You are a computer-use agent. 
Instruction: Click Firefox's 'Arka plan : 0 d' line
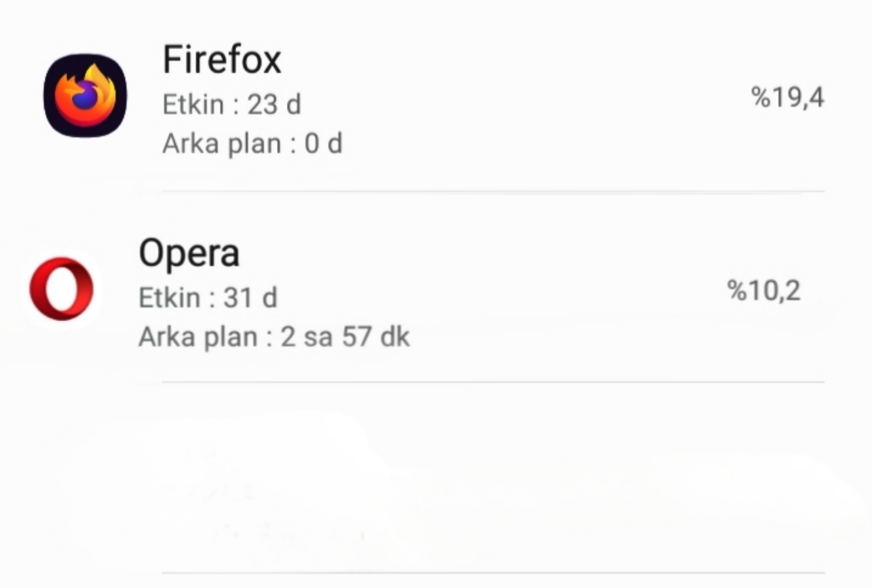[x=252, y=144]
